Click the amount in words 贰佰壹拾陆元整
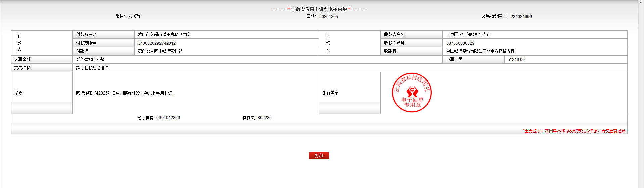This screenshot has width=644, height=188. click(90, 60)
